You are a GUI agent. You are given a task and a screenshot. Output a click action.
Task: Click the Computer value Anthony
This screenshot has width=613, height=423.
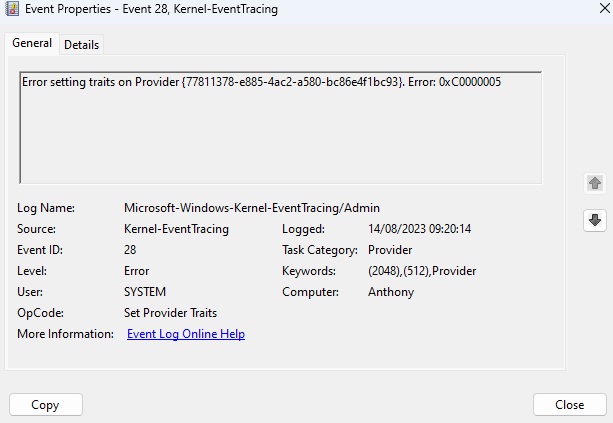coord(391,292)
